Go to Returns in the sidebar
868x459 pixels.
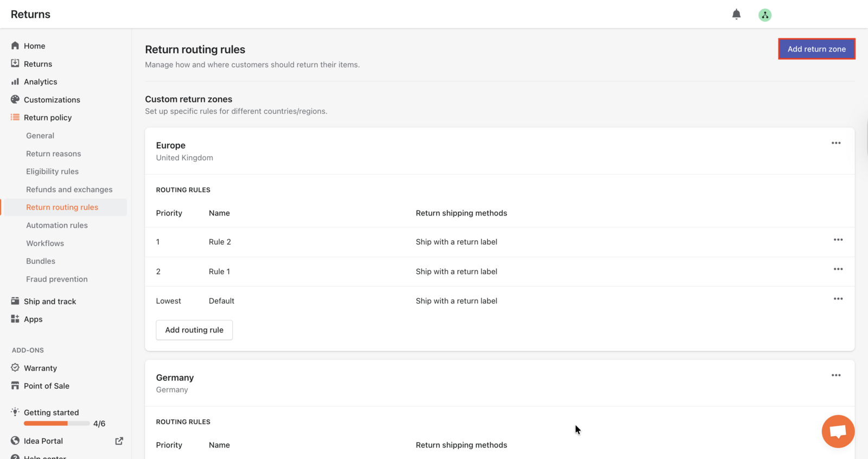click(x=38, y=64)
